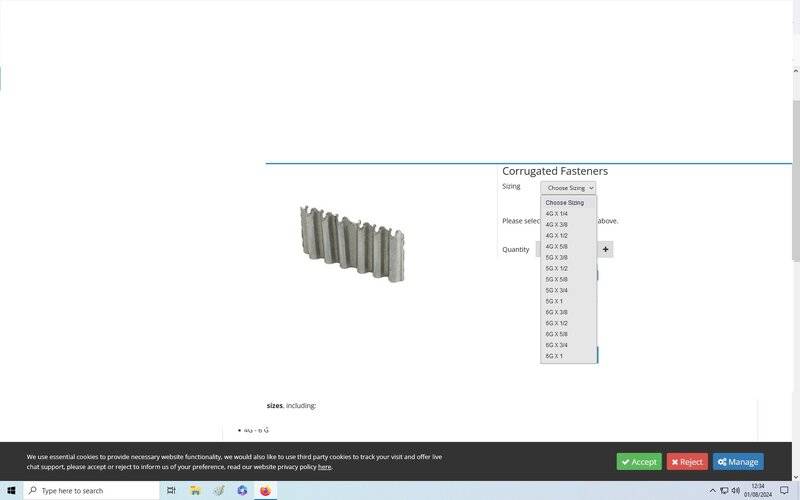Open cookie preferences via Manage button
This screenshot has height=500, width=800.
click(738, 462)
